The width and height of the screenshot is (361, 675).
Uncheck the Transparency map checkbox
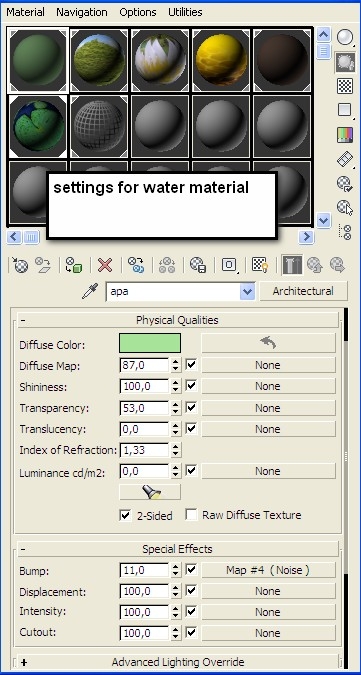[191, 407]
